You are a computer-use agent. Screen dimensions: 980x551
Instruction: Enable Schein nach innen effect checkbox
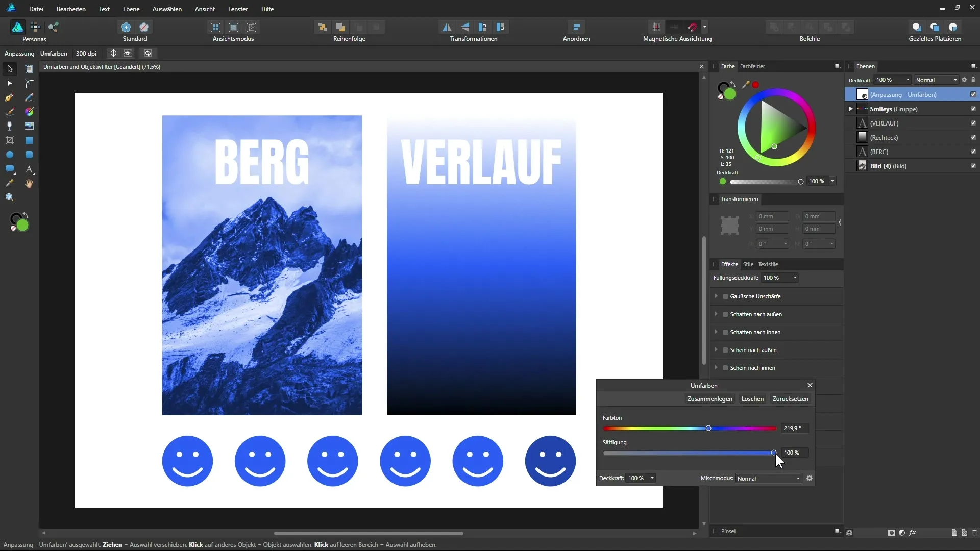coord(725,368)
